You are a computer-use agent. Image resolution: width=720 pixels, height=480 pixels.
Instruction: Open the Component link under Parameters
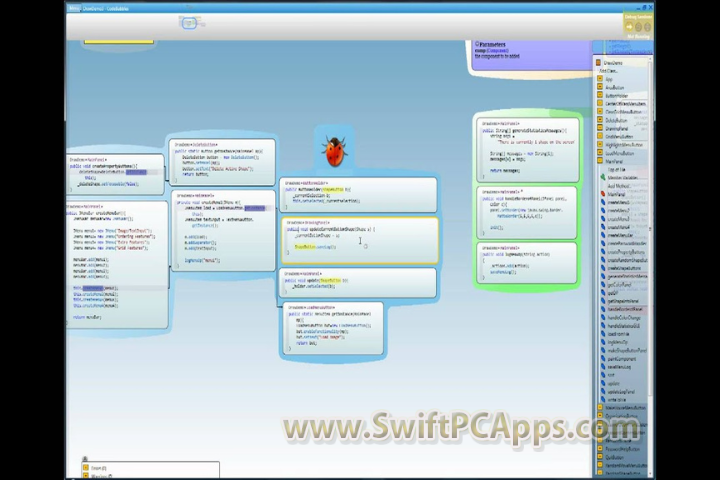coord(497,51)
